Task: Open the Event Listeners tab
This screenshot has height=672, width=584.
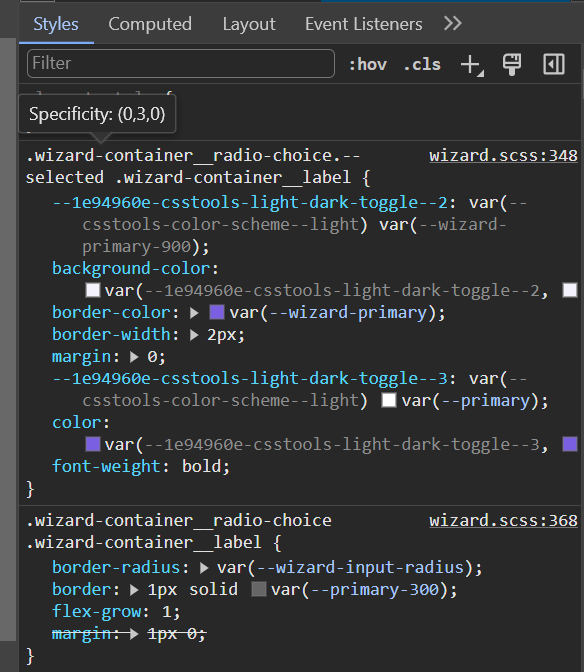Action: (364, 24)
